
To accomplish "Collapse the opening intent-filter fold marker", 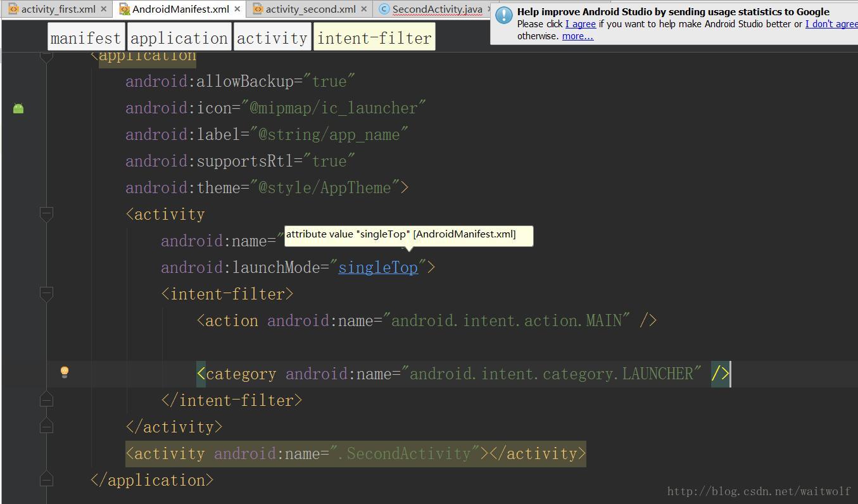I will pyautogui.click(x=46, y=294).
